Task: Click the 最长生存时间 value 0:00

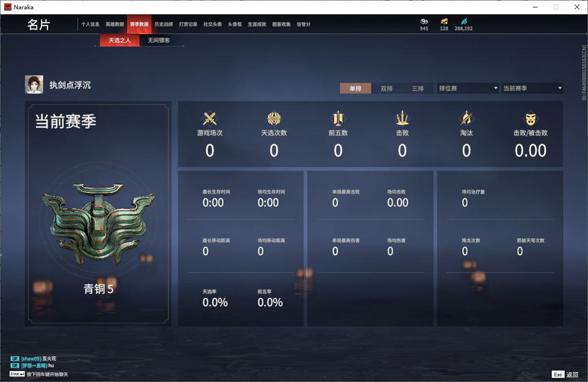Action: [213, 203]
